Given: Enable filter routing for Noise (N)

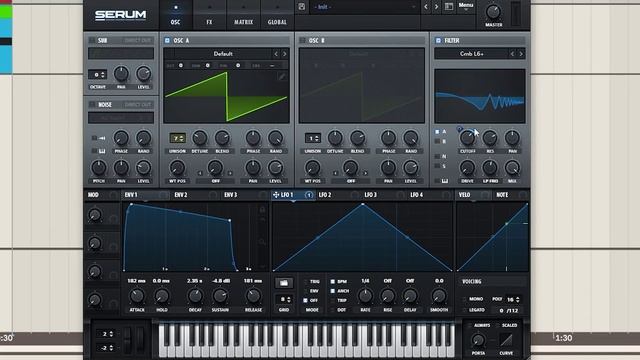Looking at the screenshot, I should point(437,156).
